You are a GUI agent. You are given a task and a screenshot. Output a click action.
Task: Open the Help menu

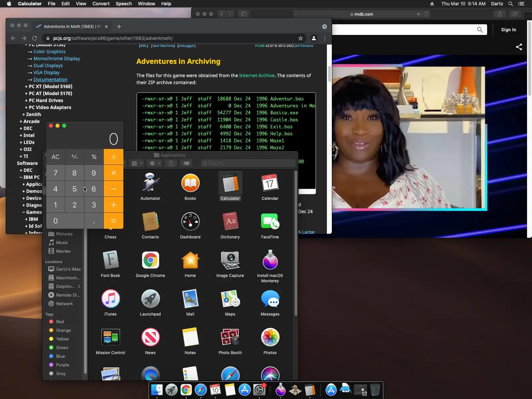pos(166,4)
